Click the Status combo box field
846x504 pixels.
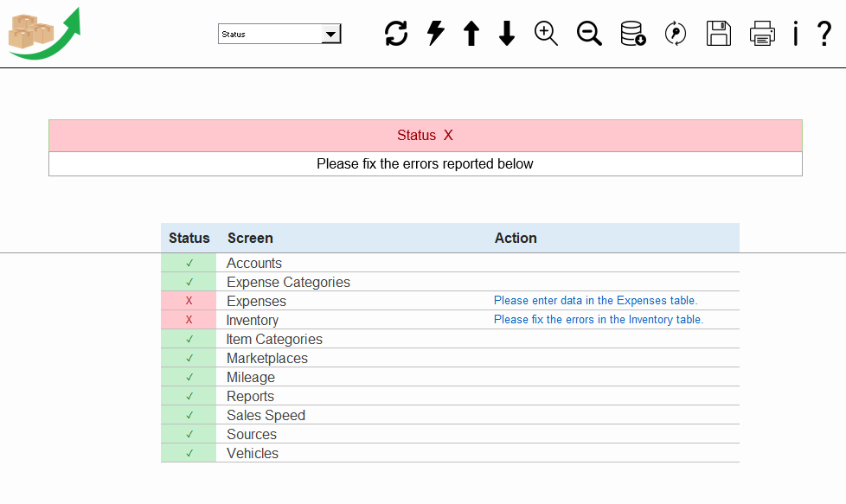(x=279, y=34)
